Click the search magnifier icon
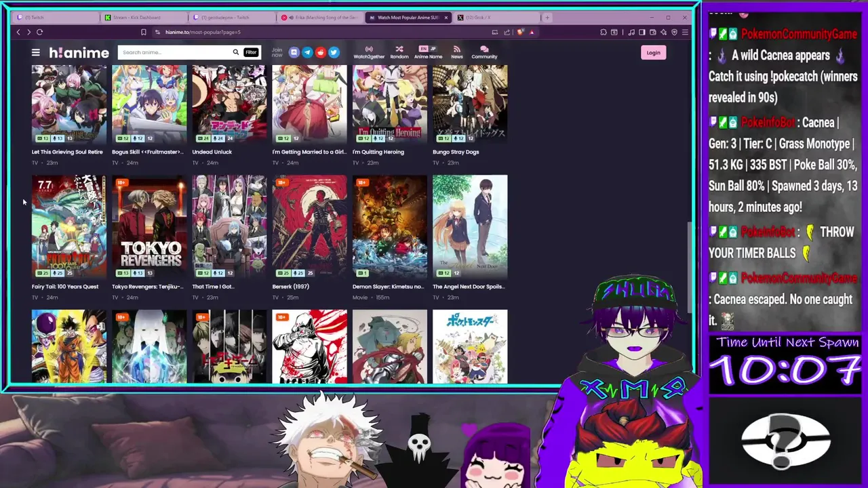Viewport: 868px width, 488px height. [235, 52]
